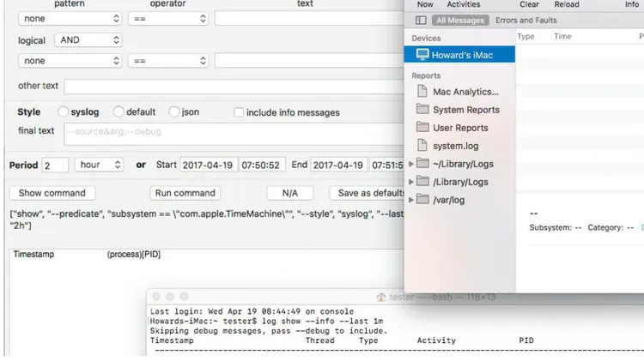
Task: Click the second text input field
Action: tap(309, 61)
